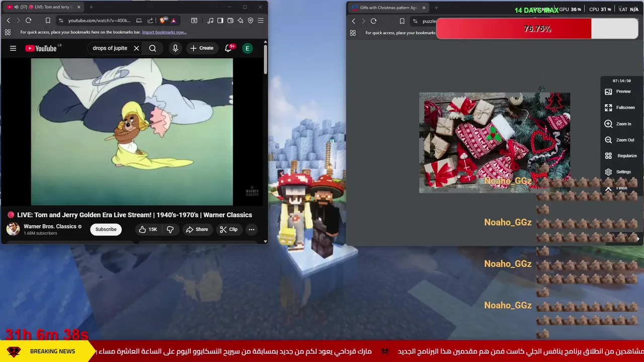Viewport: 644px width, 362px height.
Task: Like the video with 15K likes
Action: click(x=148, y=229)
